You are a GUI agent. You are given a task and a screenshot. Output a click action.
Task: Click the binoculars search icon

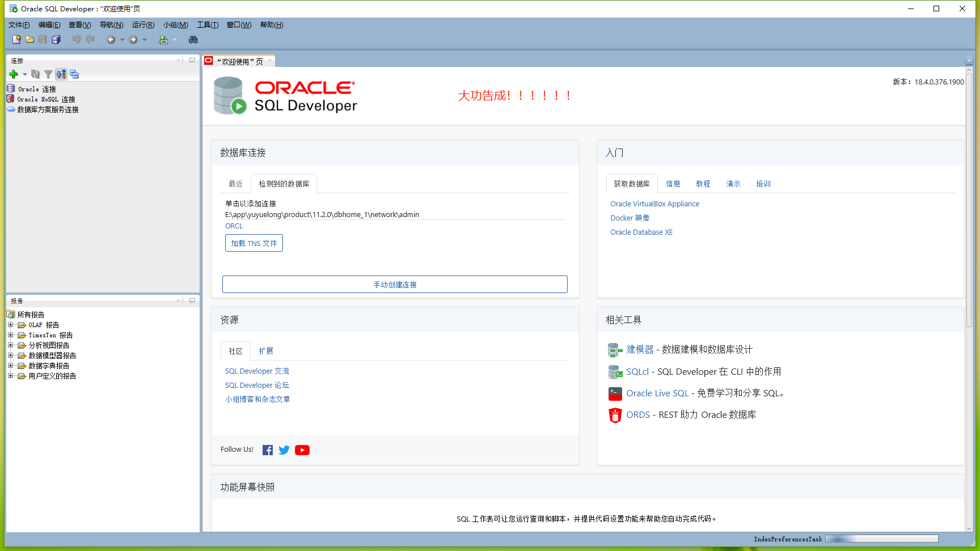tap(193, 40)
